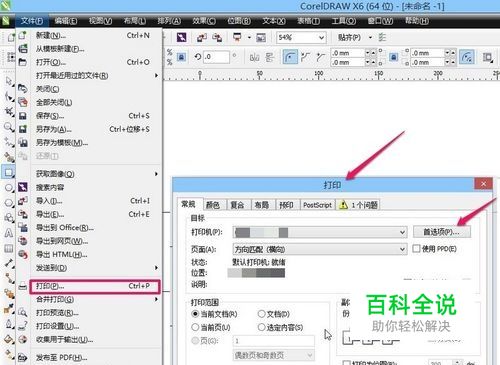Open the page orientation dropdown
This screenshot has width=500, height=365.
click(402, 249)
